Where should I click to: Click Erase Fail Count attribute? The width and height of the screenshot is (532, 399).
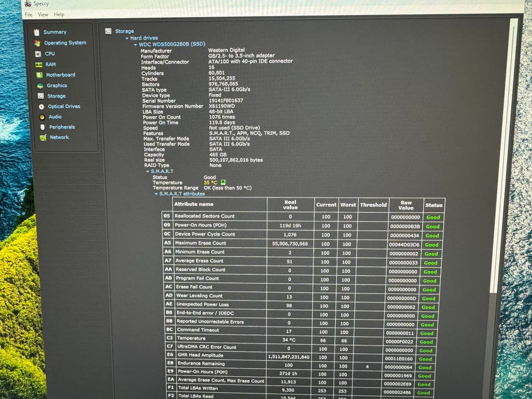coord(194,287)
